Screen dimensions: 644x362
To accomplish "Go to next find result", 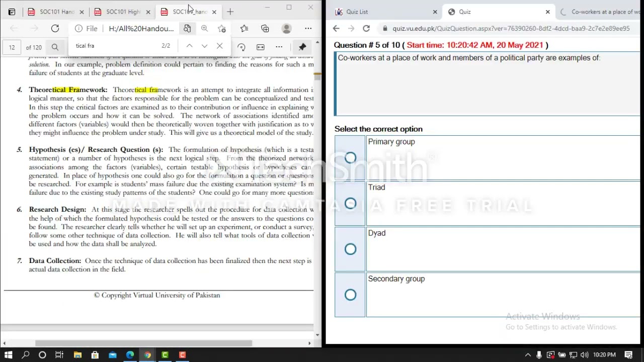I will [204, 46].
